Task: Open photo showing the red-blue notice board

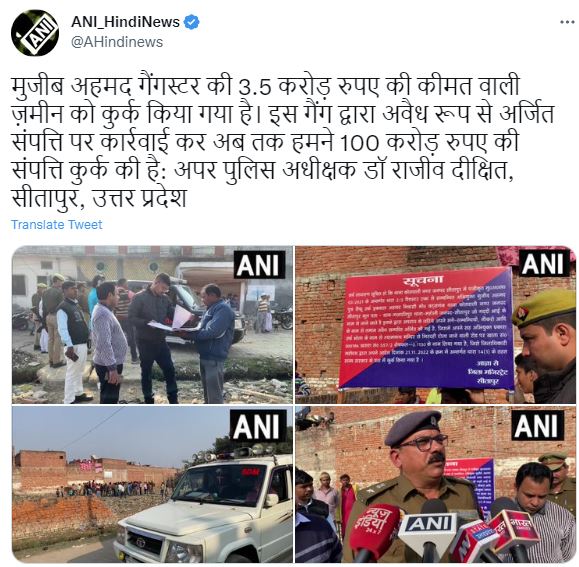Action: click(x=436, y=325)
